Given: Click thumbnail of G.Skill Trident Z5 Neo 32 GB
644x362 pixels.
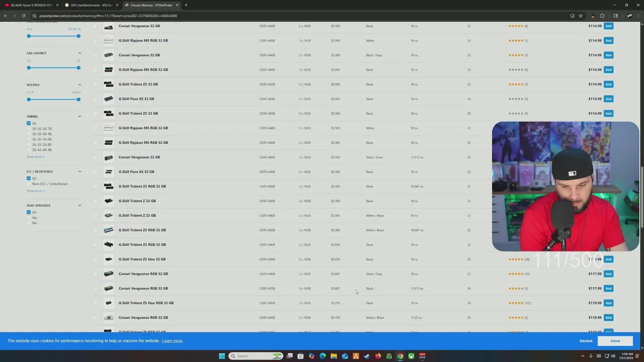Looking at the screenshot, I should pyautogui.click(x=108, y=259).
